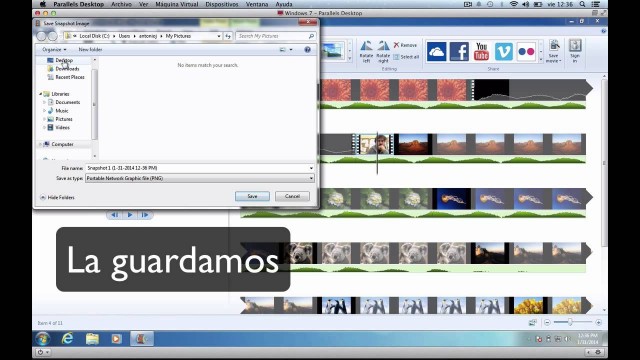The image size is (640, 360).
Task: Select the man video clip thumbnail
Action: click(x=374, y=144)
